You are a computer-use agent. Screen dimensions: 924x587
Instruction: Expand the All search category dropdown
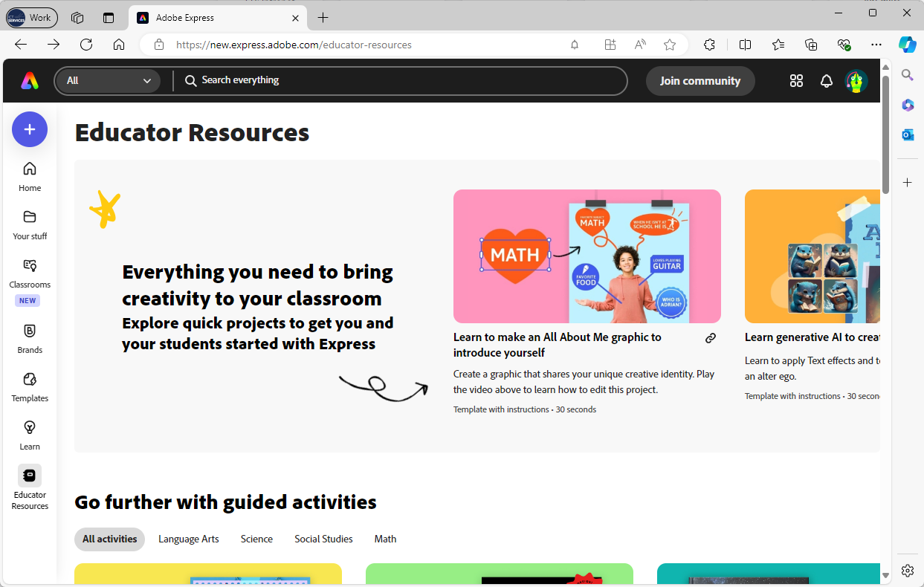tap(109, 81)
